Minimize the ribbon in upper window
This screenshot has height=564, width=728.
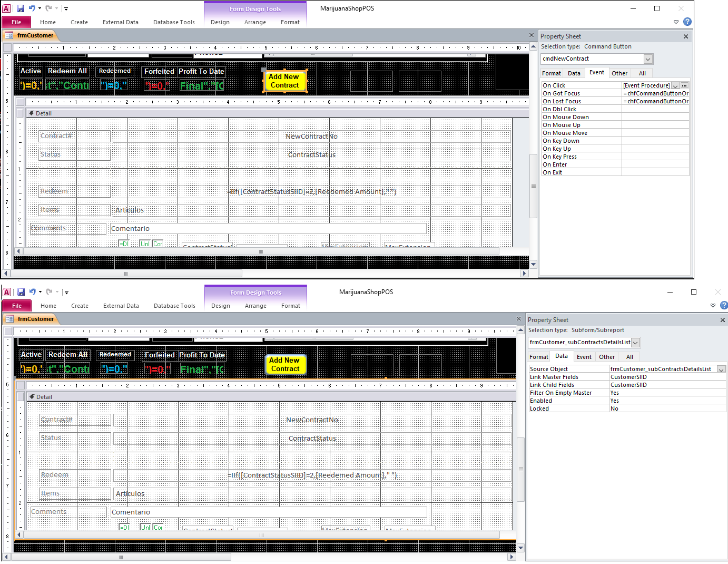(676, 22)
